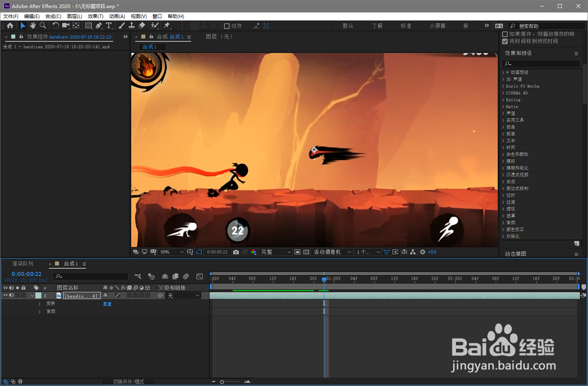588x386 pixels.
Task: Open the 图层(L) menu
Action: point(75,16)
